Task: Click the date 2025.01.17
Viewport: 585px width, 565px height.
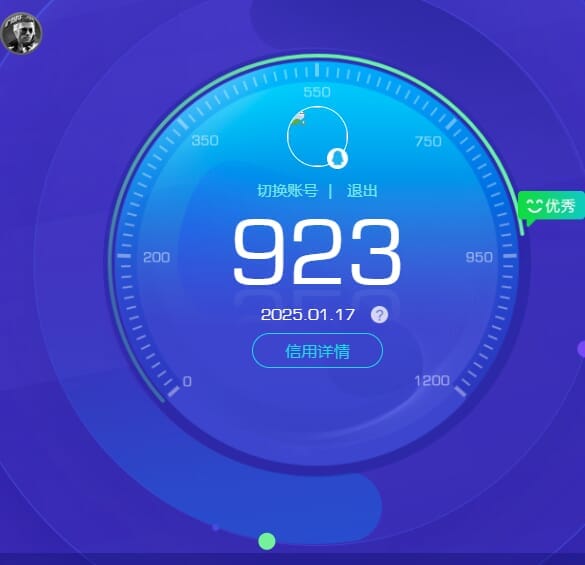Action: pos(308,315)
